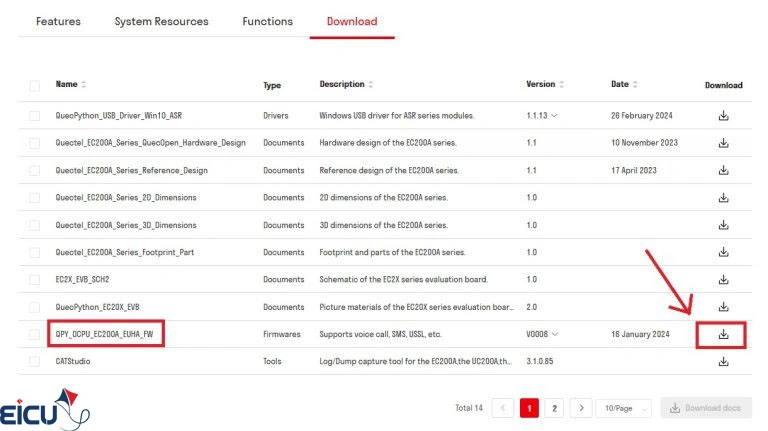Click the '17 April 2023' date cell
The width and height of the screenshot is (768, 431).
633,170
